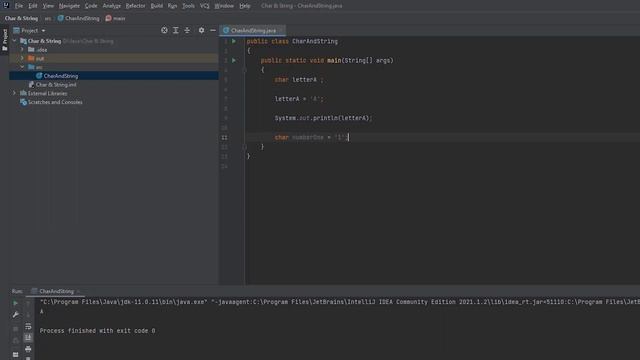The image size is (640, 360).
Task: Click the IntelliJ logo in title bar
Action: 6,5
